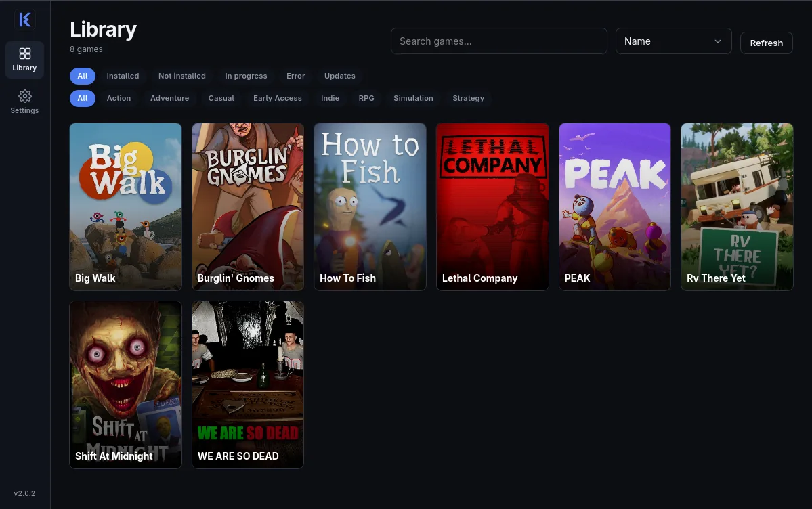Filter by Installed games
812x509 pixels.
(x=123, y=76)
